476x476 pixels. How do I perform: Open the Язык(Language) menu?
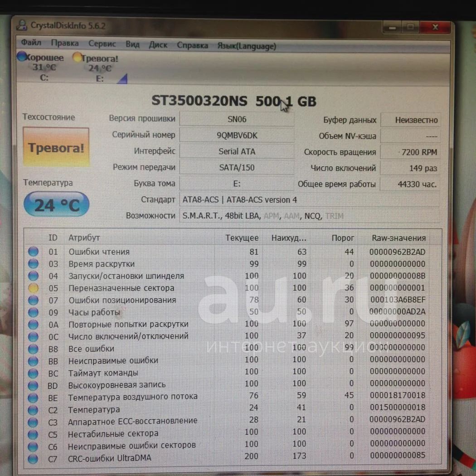click(x=247, y=46)
